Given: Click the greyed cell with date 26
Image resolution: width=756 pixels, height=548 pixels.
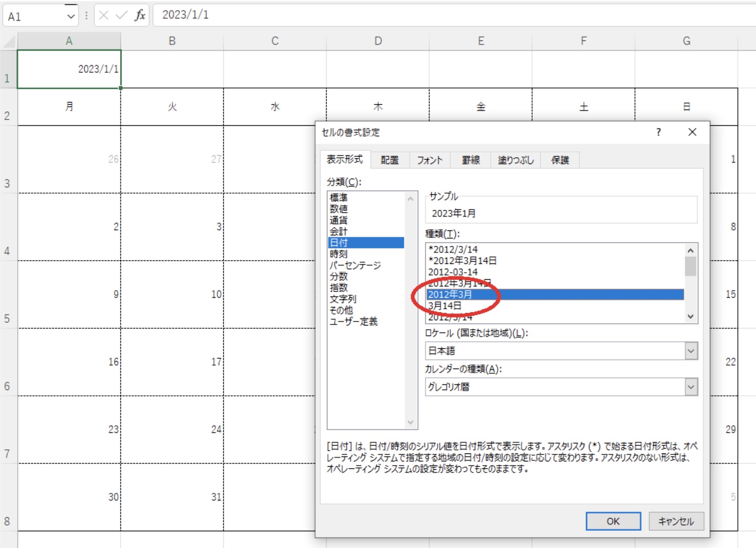Looking at the screenshot, I should tap(69, 159).
